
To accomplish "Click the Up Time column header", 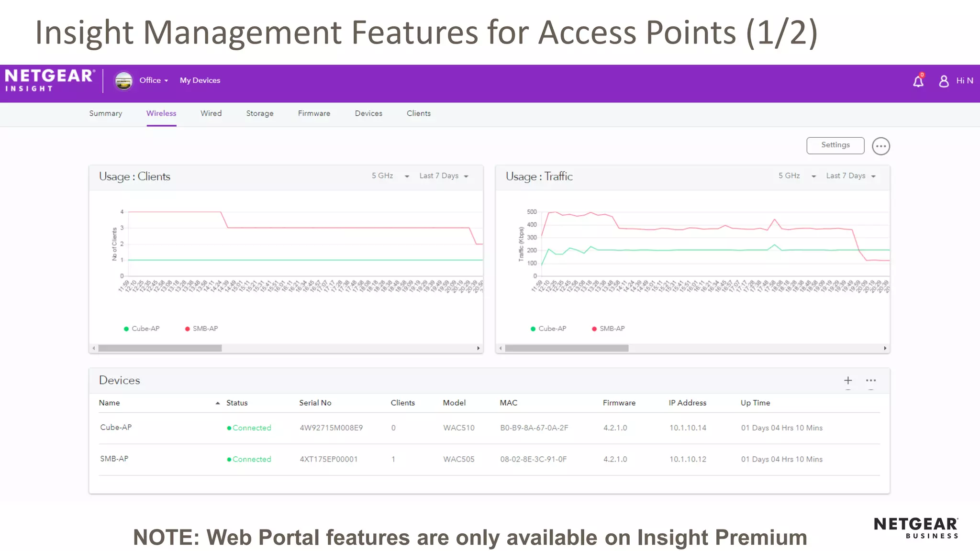I will pos(756,403).
